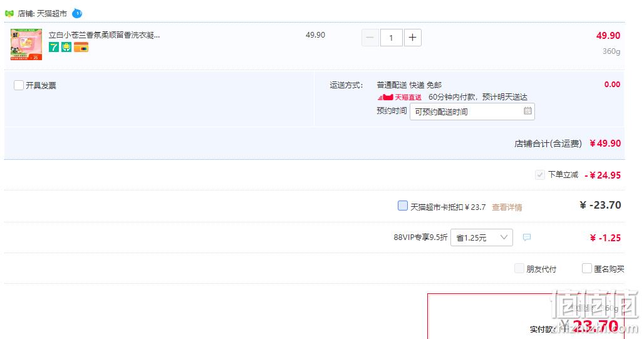This screenshot has height=339, width=644.
Task: Click the unit price 49.90 next to title
Action: (x=315, y=35)
